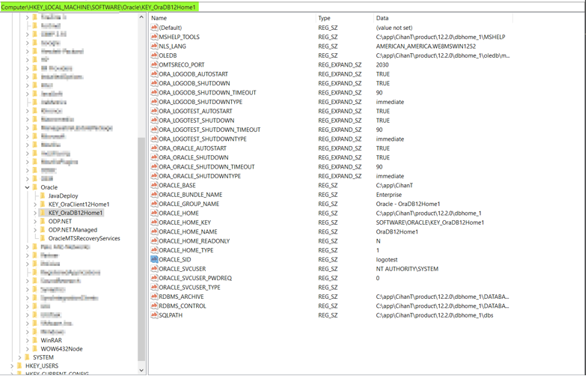Click the ORACLE_HOME_NAME value icon
The height and width of the screenshot is (379, 588).
(x=154, y=231)
